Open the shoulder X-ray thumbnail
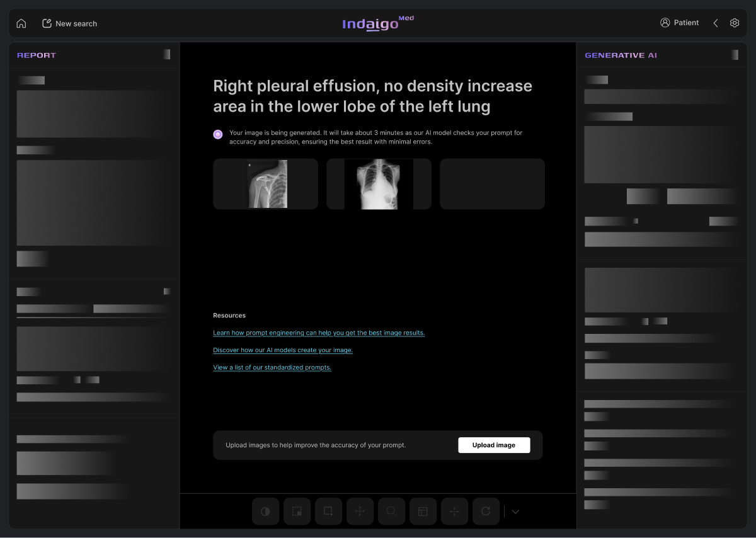The width and height of the screenshot is (756, 538). pos(266,184)
